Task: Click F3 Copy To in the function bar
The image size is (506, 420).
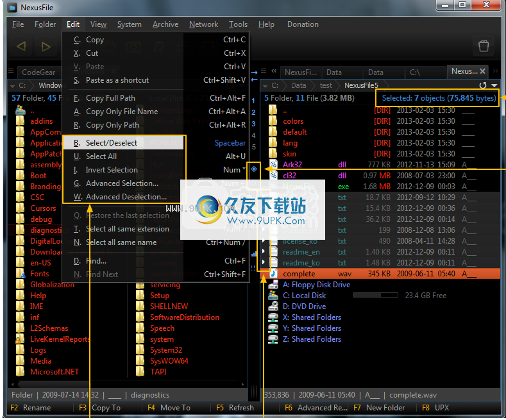Action: [99, 408]
